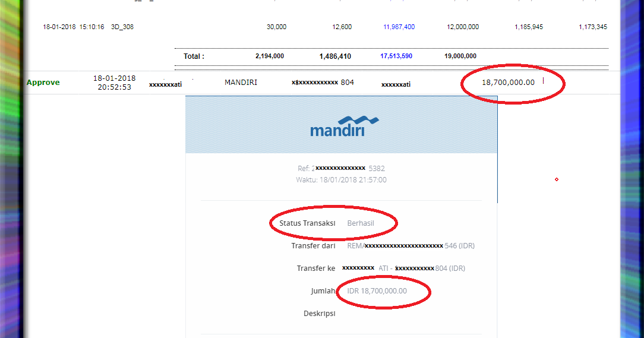This screenshot has width=644, height=338.
Task: Click the total value 2,194,000
Action: point(270,56)
